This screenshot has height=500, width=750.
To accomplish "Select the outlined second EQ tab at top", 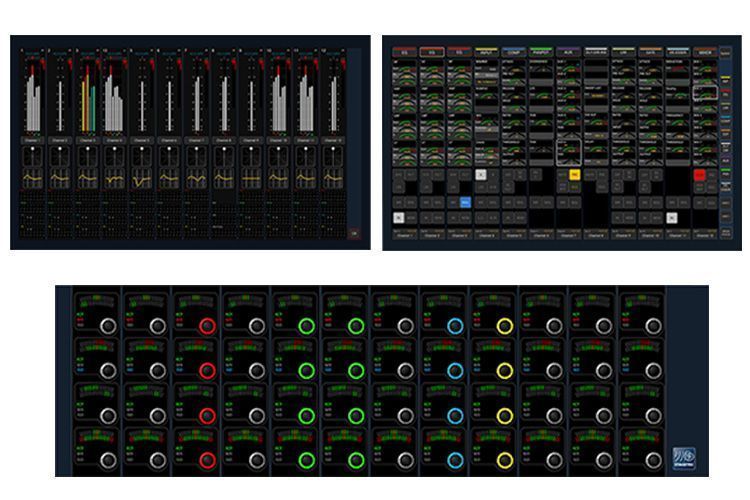I will [432, 52].
